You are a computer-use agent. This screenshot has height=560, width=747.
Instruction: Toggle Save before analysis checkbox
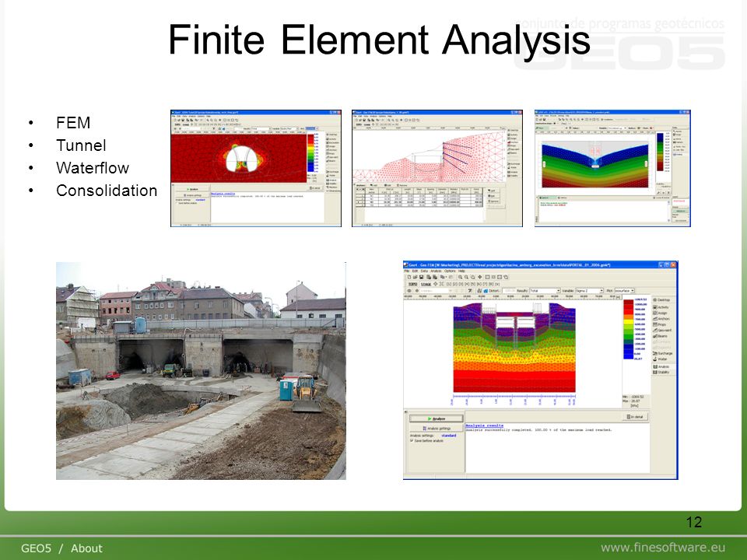tap(411, 440)
